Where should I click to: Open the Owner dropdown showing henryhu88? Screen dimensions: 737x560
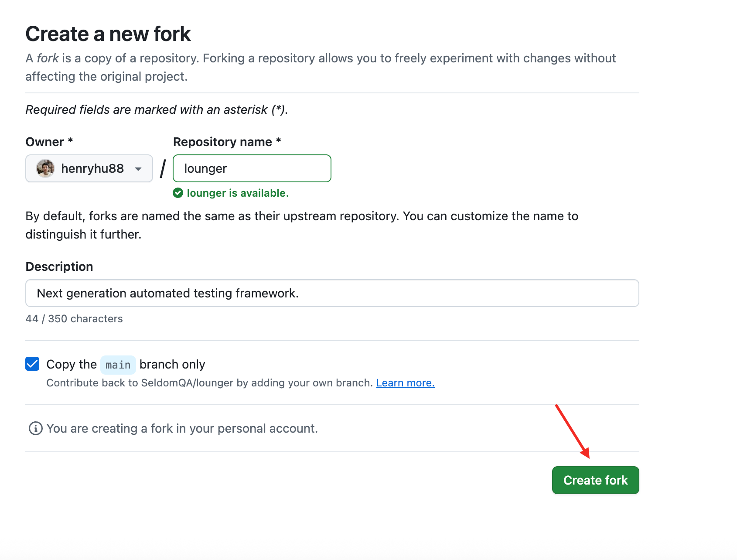click(89, 168)
